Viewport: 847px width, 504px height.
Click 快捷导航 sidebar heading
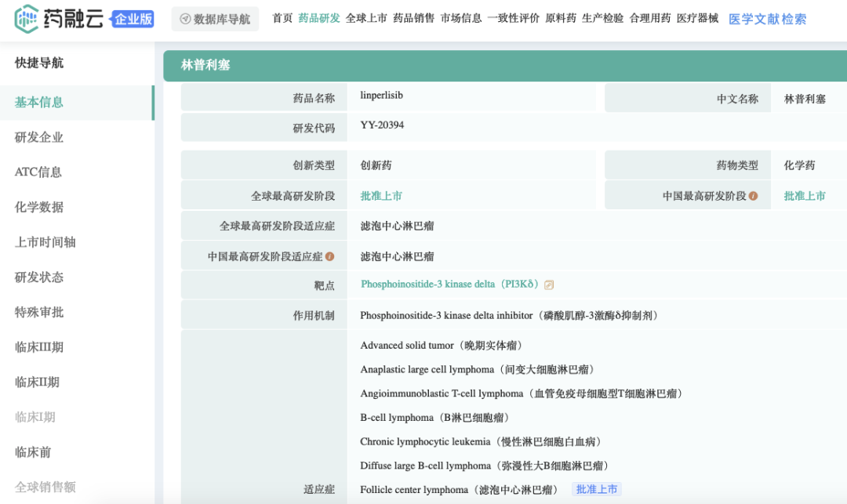(39, 63)
